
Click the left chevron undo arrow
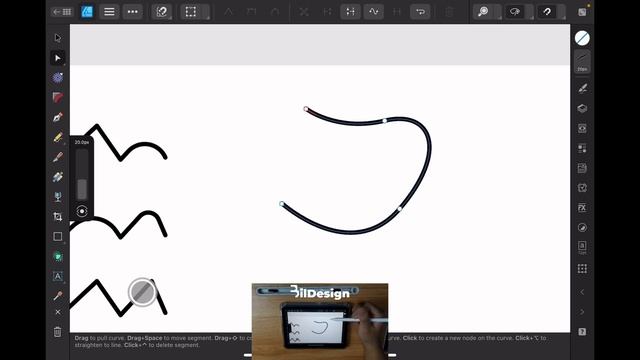[x=582, y=292]
